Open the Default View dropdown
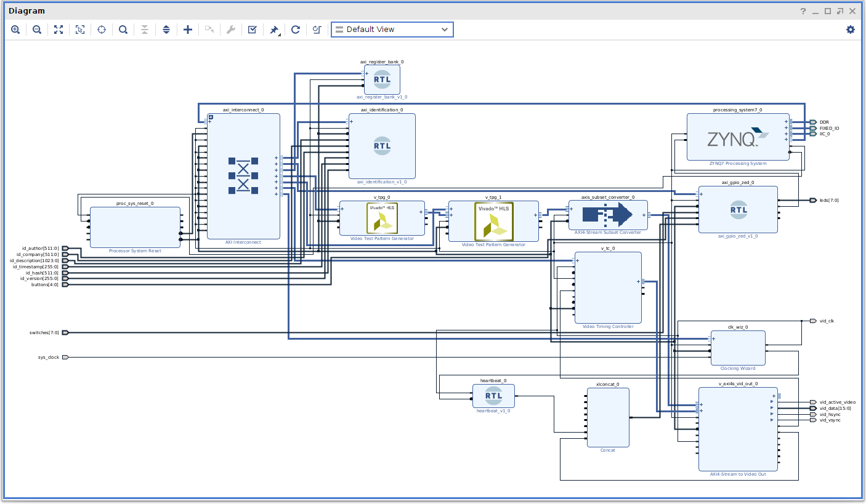This screenshot has width=866, height=504. pyautogui.click(x=392, y=30)
